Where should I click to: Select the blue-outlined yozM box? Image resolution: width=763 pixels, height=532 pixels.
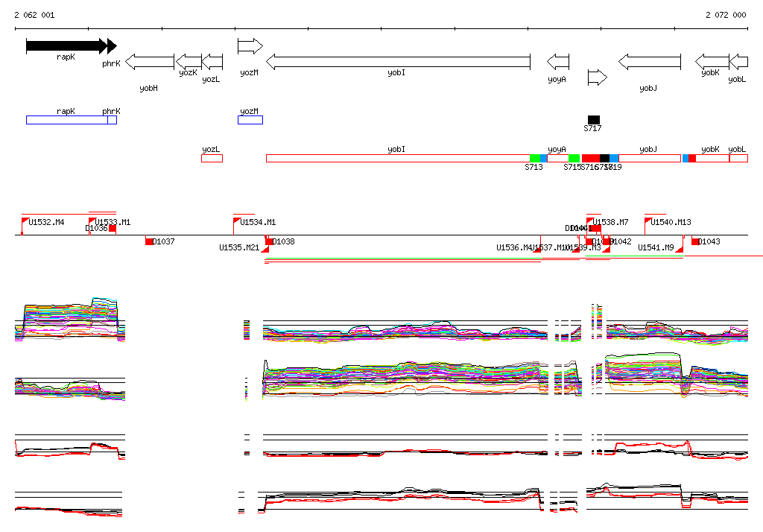coord(250,120)
